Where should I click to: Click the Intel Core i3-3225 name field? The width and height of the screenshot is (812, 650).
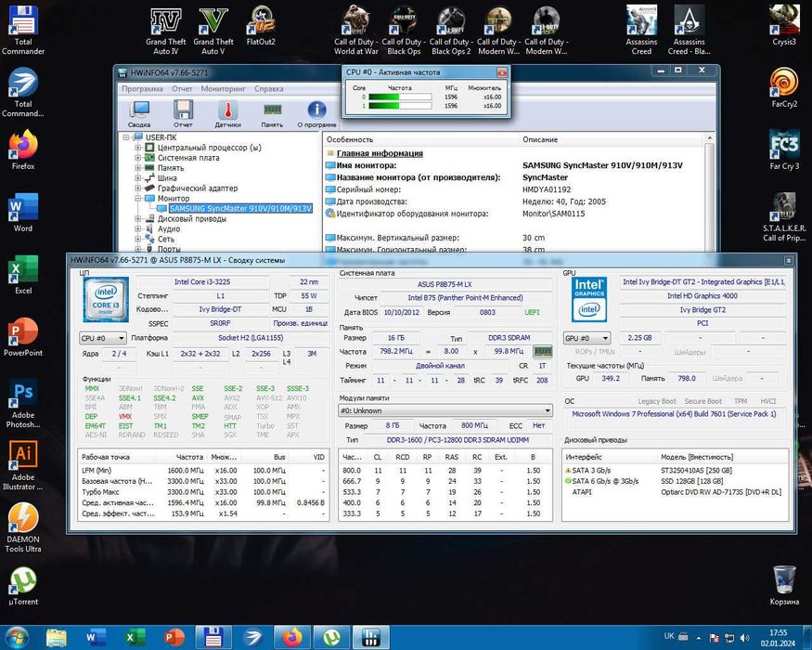coord(202,282)
